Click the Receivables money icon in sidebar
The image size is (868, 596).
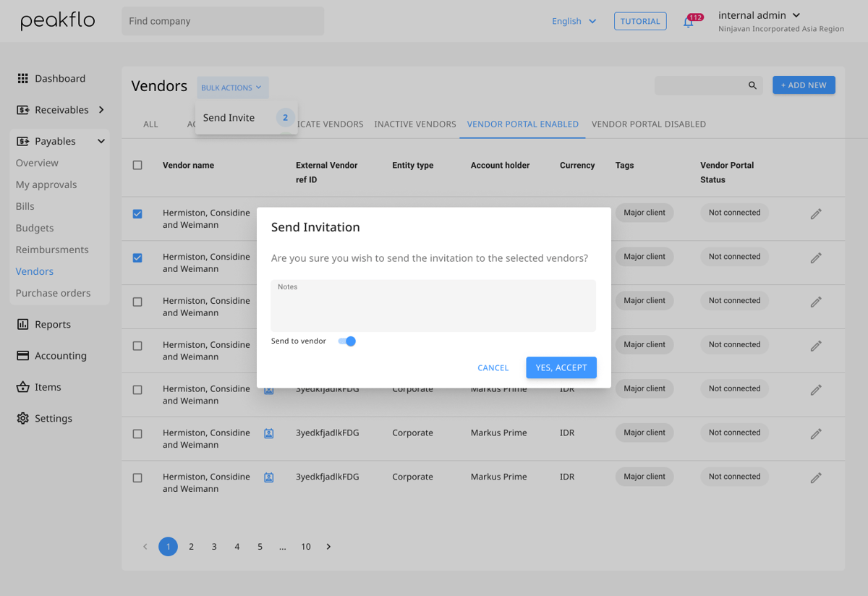[23, 110]
